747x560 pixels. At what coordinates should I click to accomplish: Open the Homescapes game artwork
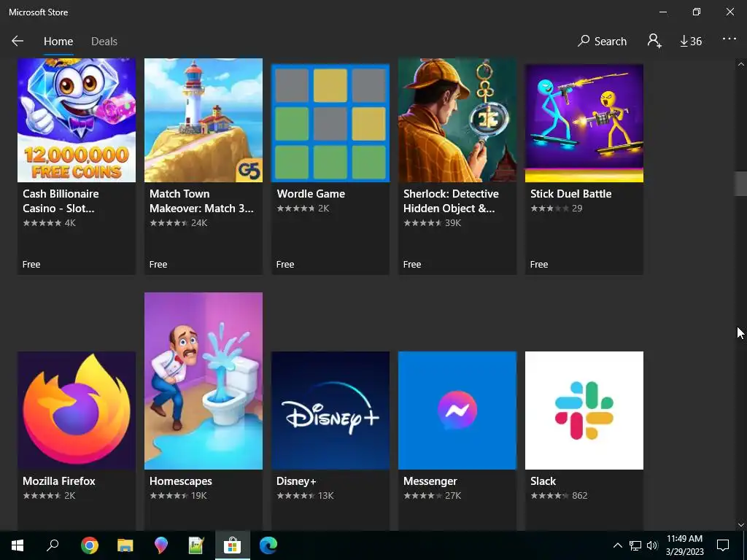click(204, 381)
